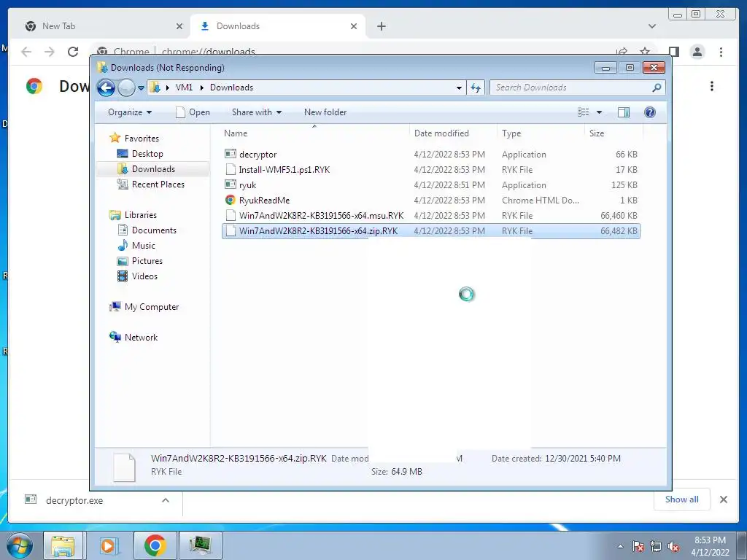Image resolution: width=747 pixels, height=560 pixels.
Task: Change the view with the view icon
Action: tap(584, 112)
